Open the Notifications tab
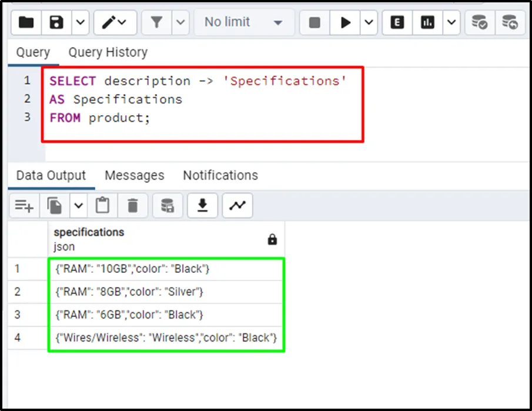 (x=220, y=176)
